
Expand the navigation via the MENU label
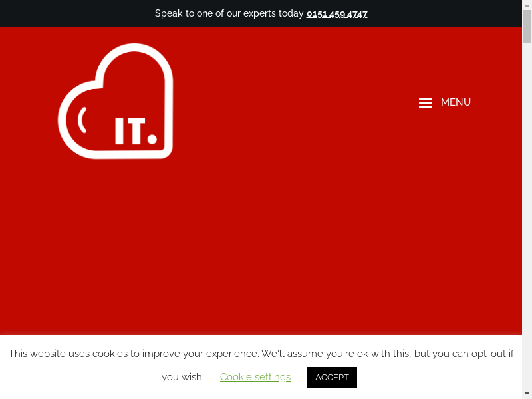(x=456, y=102)
